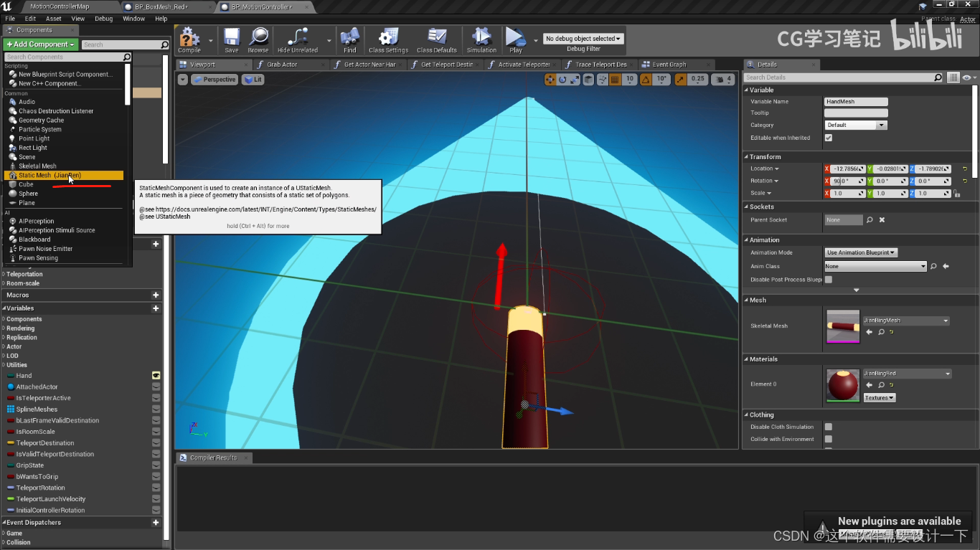The height and width of the screenshot is (550, 980).
Task: Toggle visibility of AttachedActor variable
Action: tap(156, 387)
